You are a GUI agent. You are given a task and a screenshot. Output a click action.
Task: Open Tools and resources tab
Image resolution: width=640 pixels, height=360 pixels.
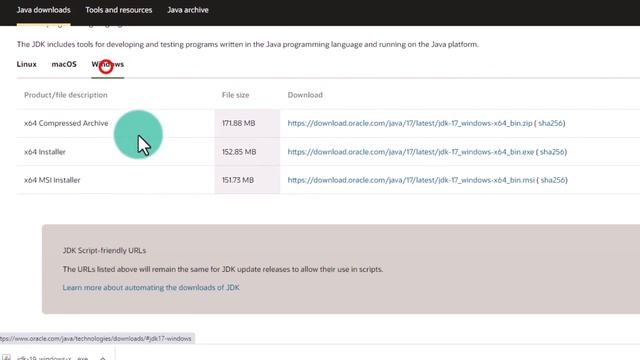[x=118, y=10]
